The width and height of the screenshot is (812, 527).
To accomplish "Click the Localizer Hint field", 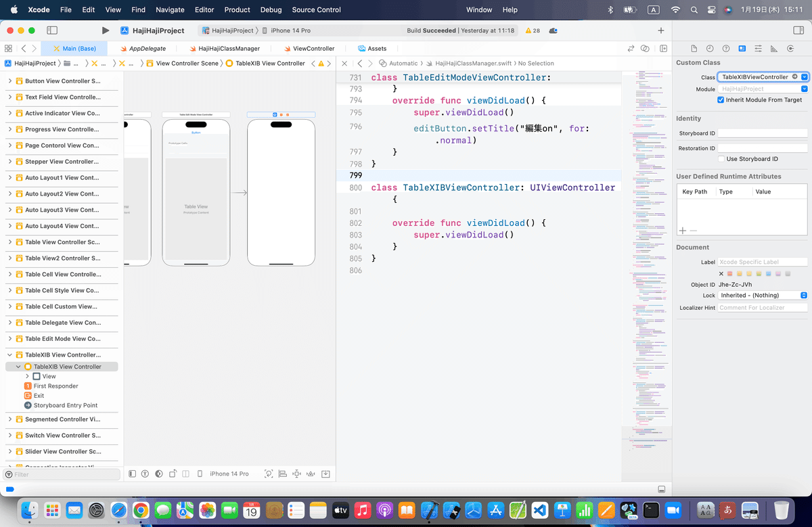I will [763, 308].
